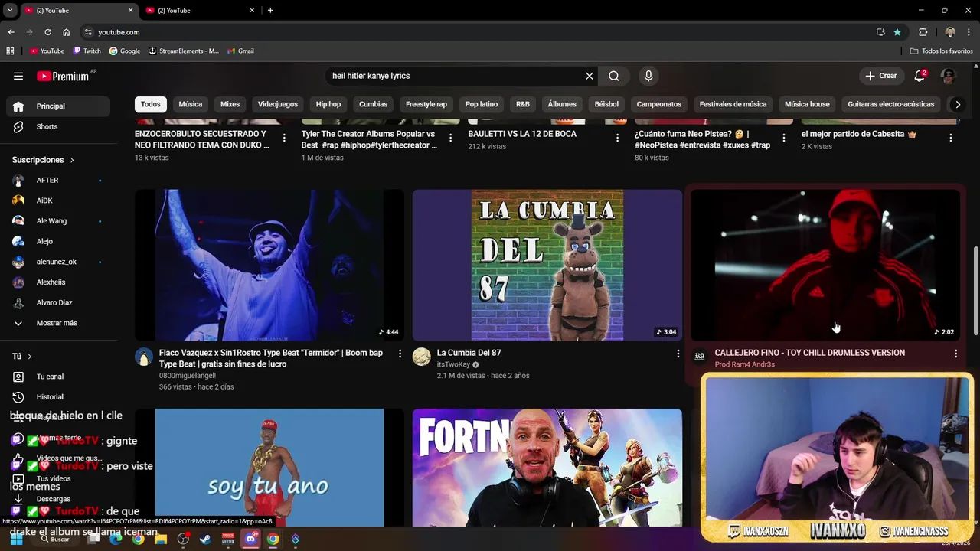Open Todos los favoritos bookmarks folder

(x=942, y=51)
